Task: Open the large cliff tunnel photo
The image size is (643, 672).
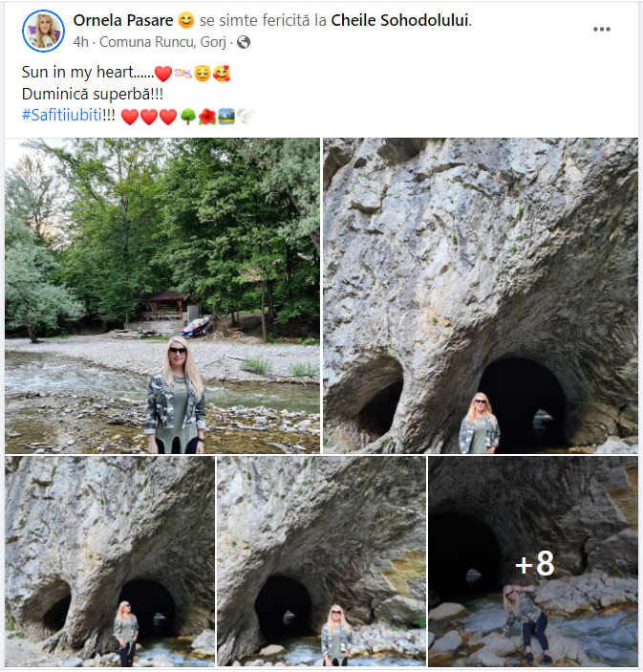Action: click(481, 295)
